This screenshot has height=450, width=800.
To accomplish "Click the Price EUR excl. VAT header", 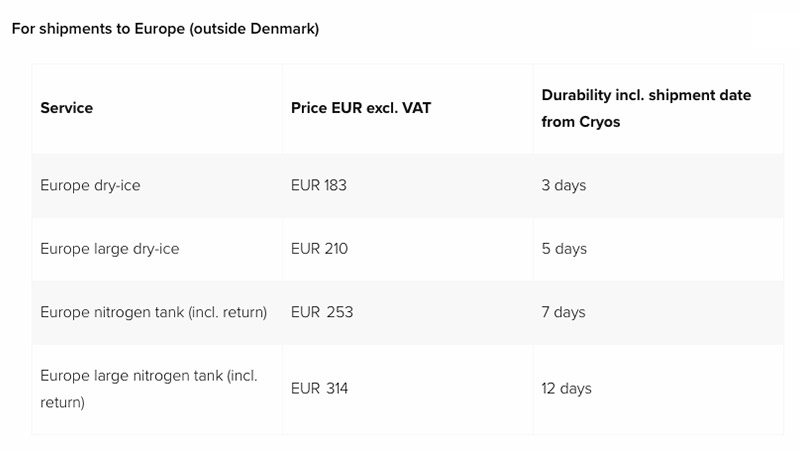I will click(x=360, y=108).
